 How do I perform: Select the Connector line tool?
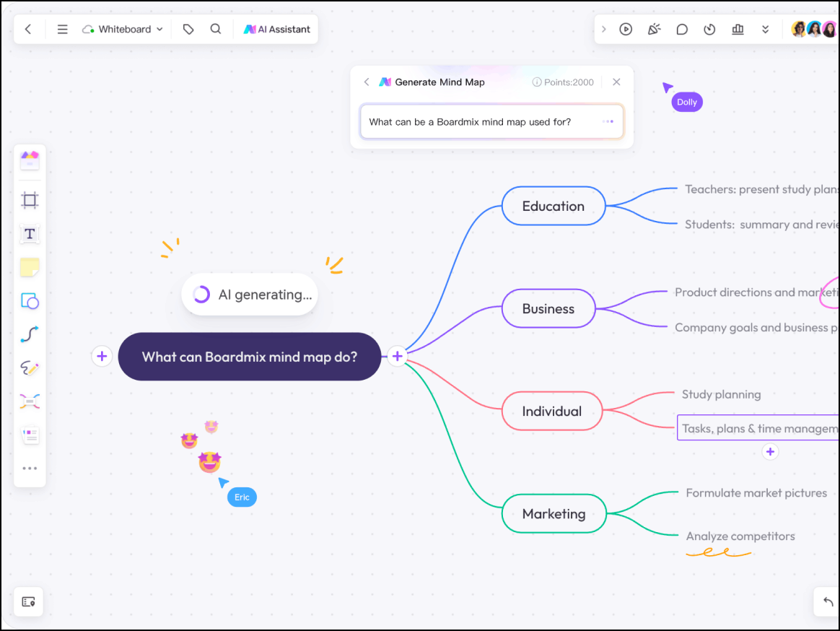point(30,334)
